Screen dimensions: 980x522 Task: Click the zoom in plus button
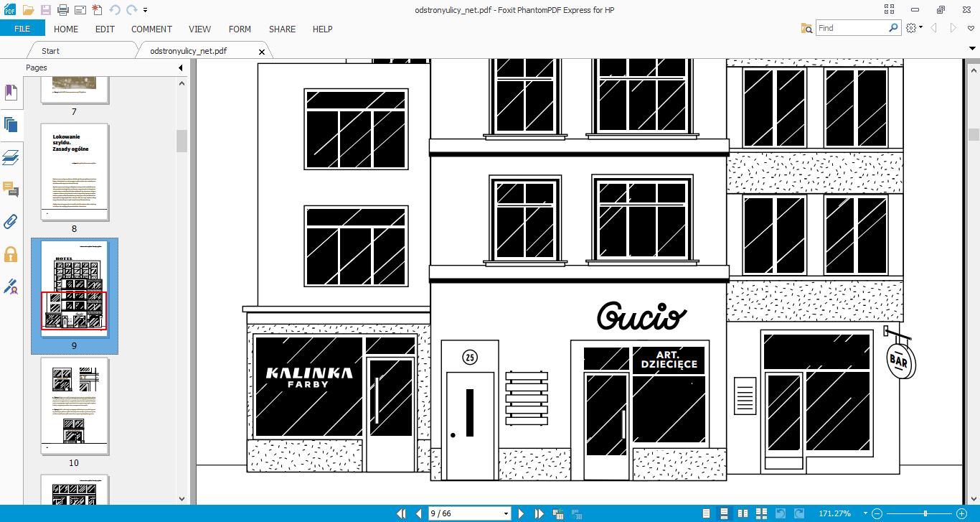961,513
